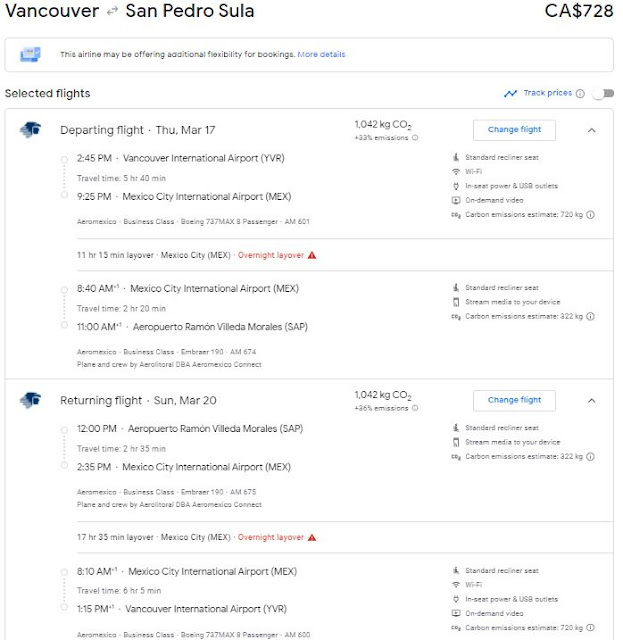Screen dimensions: 623x640
Task: Click the CA$728 total price
Action: pyautogui.click(x=578, y=11)
